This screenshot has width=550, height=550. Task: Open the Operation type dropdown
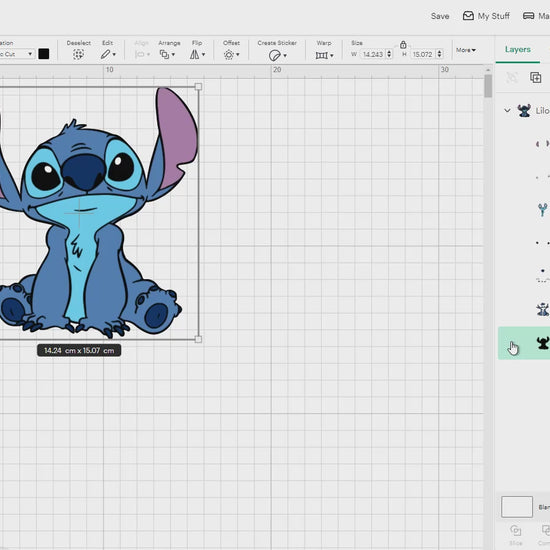coord(16,54)
